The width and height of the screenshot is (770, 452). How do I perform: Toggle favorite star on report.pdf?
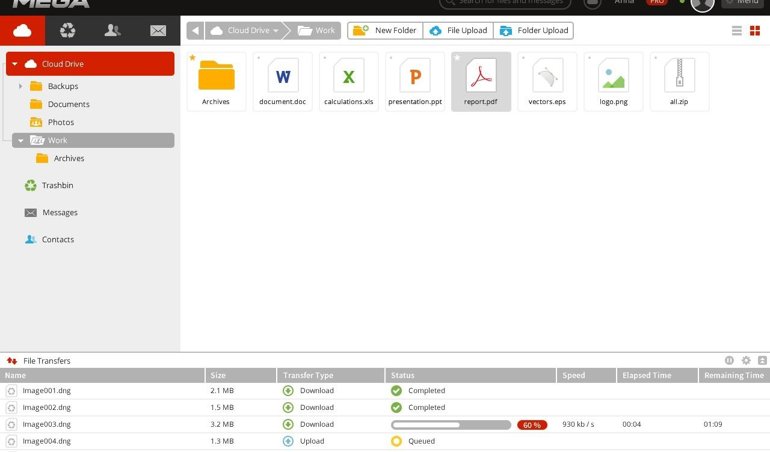click(x=457, y=57)
